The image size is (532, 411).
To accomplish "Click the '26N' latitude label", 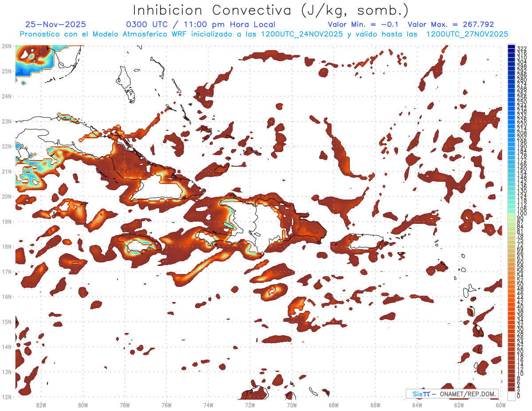I will tap(7, 46).
